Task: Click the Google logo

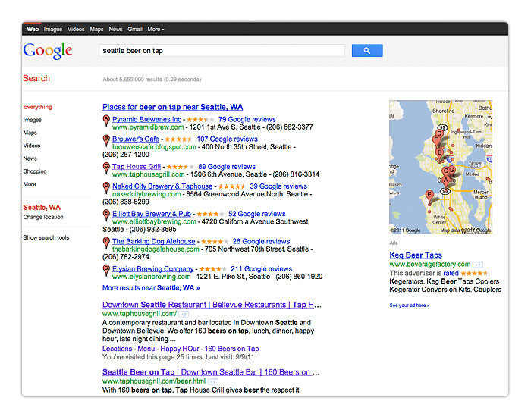Action: click(x=48, y=51)
